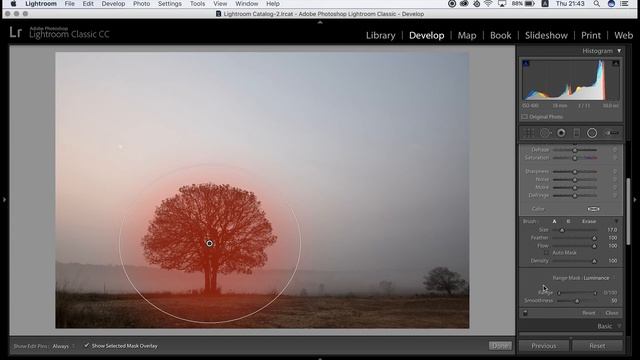Viewport: 640px width, 360px height.
Task: Open the File menu
Action: (69, 4)
